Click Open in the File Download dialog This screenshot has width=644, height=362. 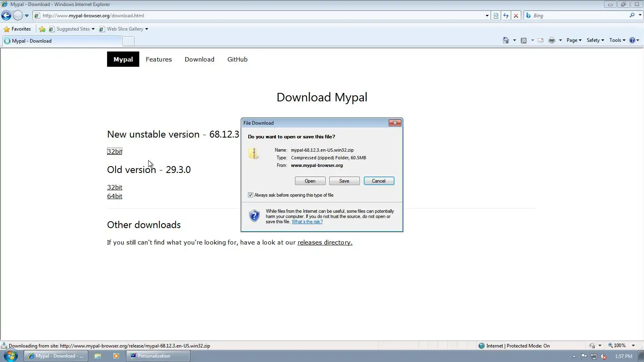coord(310,181)
